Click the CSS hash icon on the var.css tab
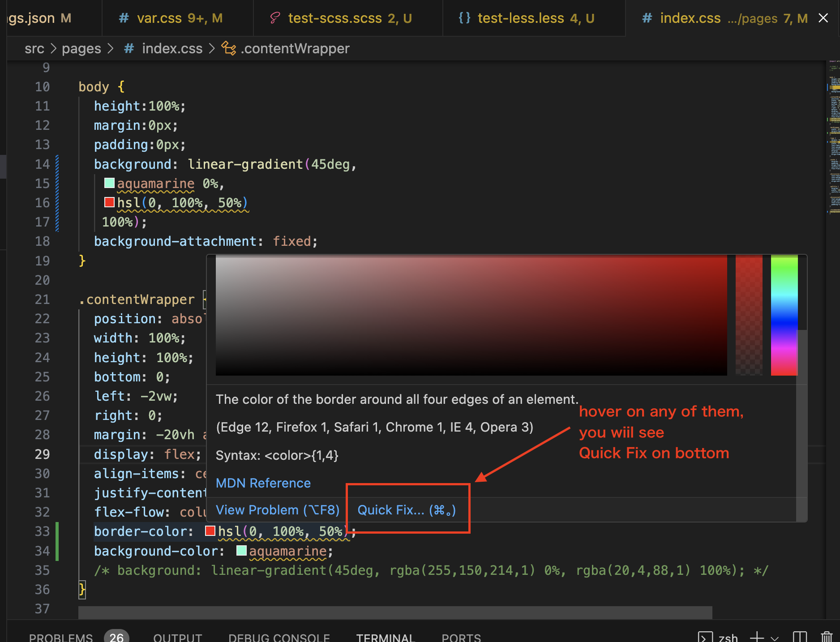The image size is (840, 642). tap(124, 18)
